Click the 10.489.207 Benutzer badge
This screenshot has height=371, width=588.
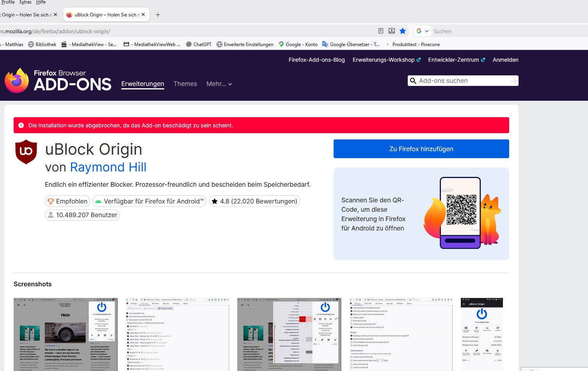coord(82,215)
